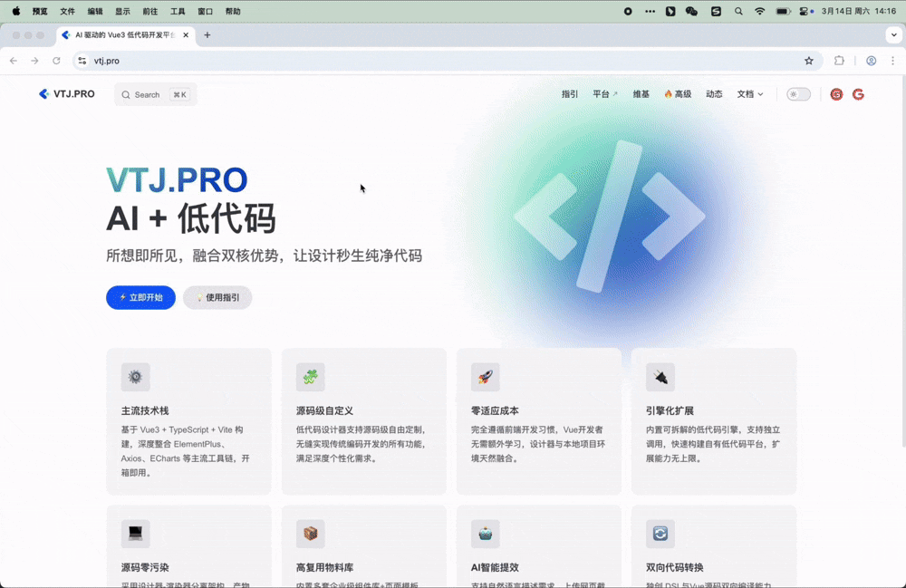Click the gear icon of 主流技术栈 card

(x=135, y=377)
